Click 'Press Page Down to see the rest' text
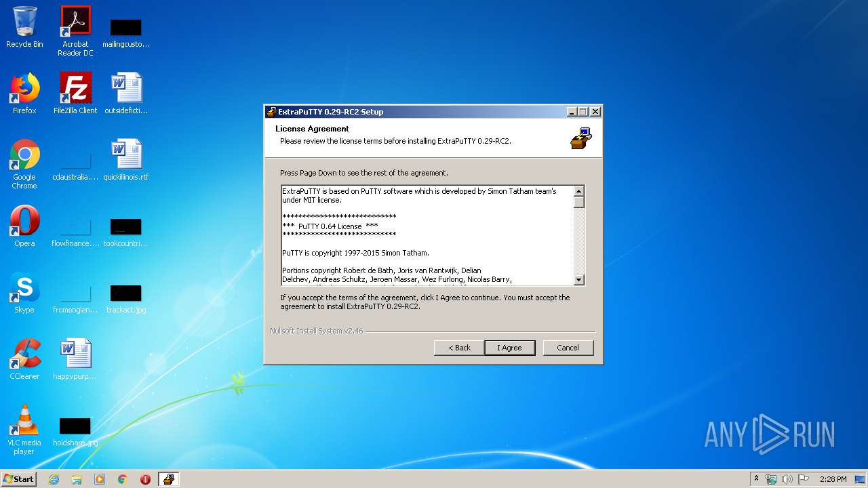The image size is (868, 488). click(x=364, y=173)
